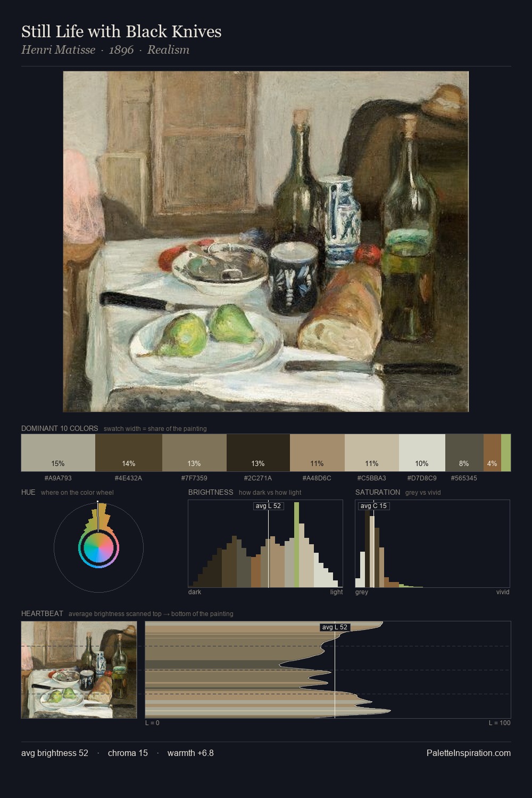Click the SATURATION section heading
This screenshot has width=532, height=798.
coord(378,492)
